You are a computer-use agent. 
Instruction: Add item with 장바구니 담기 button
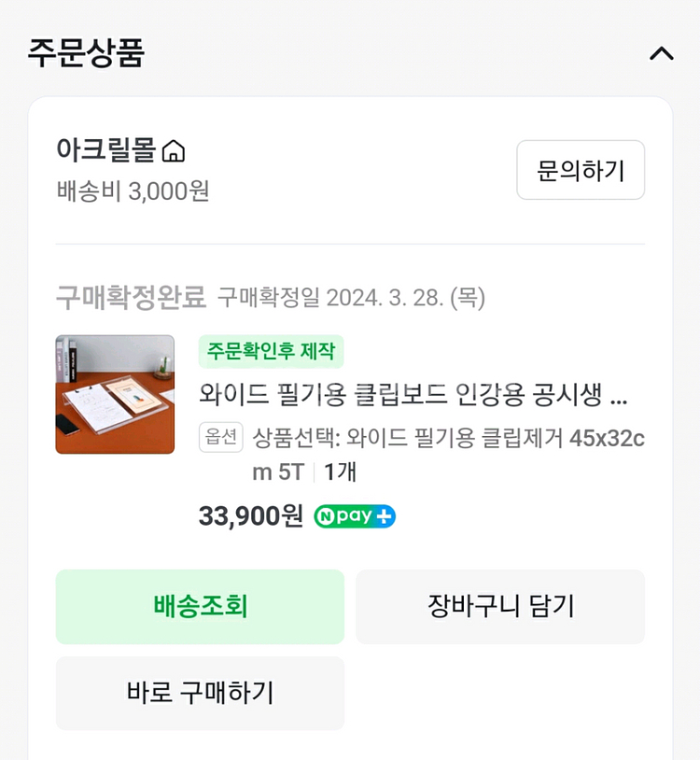click(x=500, y=607)
